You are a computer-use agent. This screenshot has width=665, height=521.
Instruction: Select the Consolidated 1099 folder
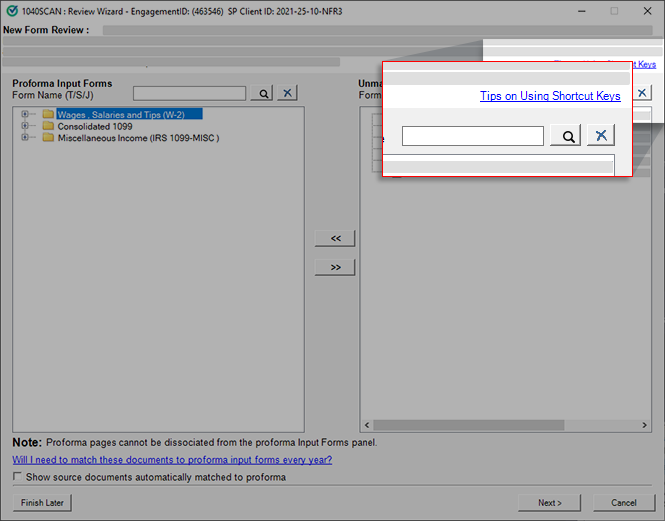(95, 126)
